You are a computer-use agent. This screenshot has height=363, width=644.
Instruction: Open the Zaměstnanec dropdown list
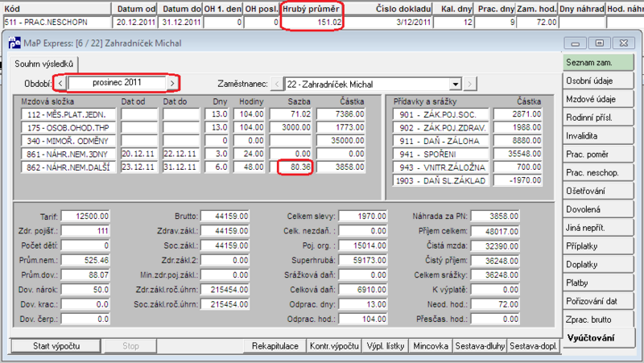(455, 85)
